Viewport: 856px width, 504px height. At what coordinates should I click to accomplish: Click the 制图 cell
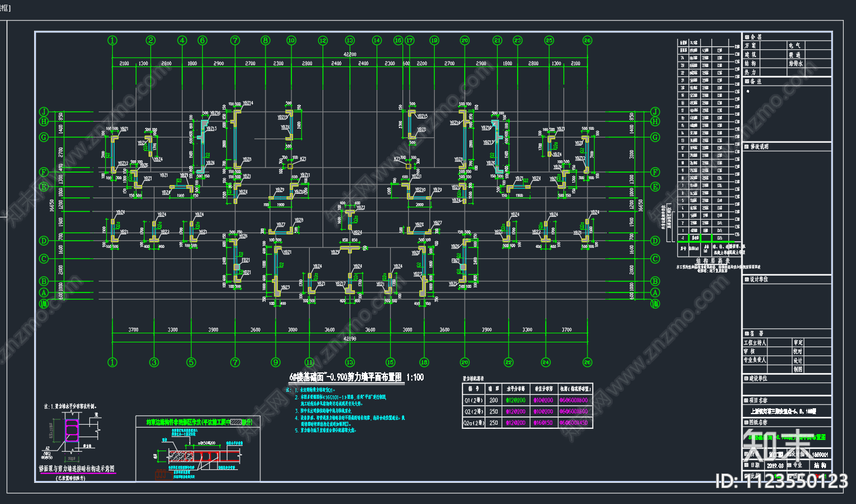pyautogui.click(x=798, y=369)
